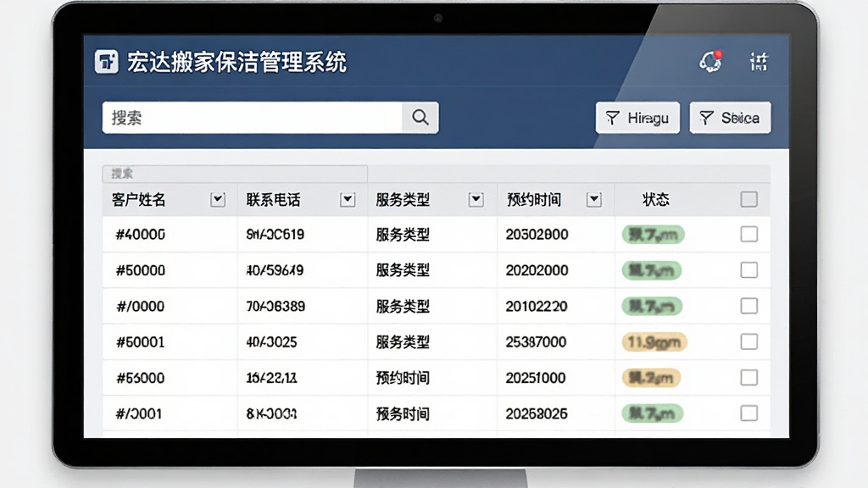The width and height of the screenshot is (868, 488).
Task: Click the 20202000 appointment cell
Action: point(537,270)
